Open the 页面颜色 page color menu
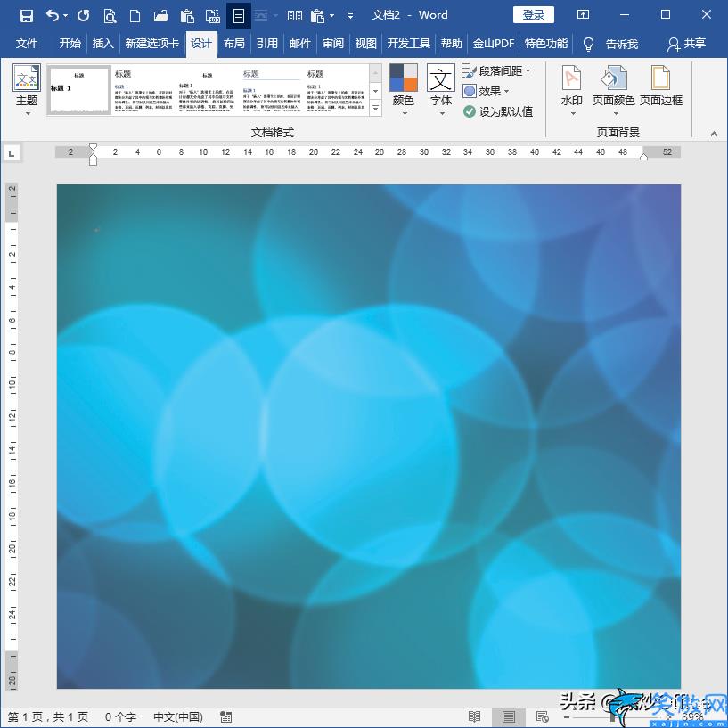 [x=613, y=90]
